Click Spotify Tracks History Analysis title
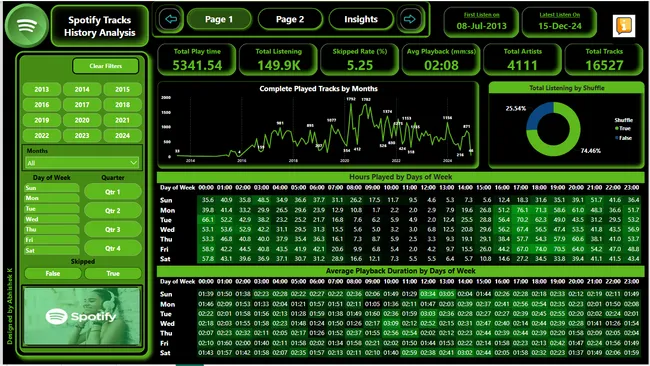Viewport: 650px width, 366px height. click(99, 26)
